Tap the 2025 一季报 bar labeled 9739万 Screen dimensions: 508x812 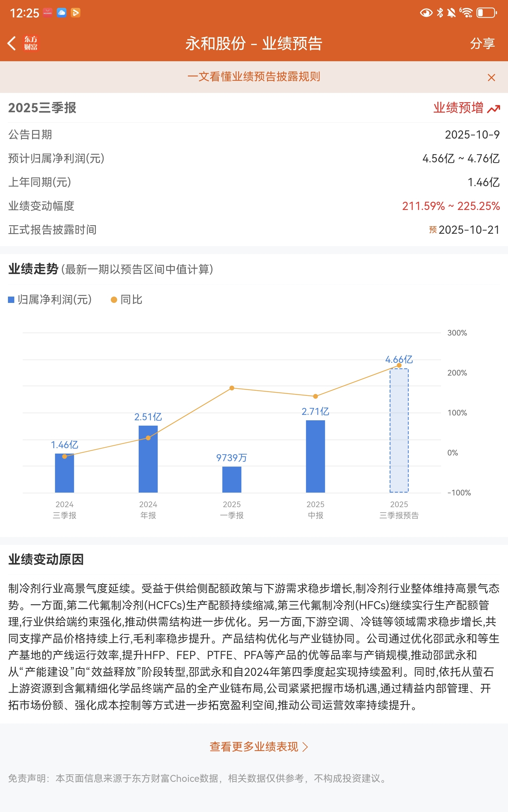tap(232, 480)
